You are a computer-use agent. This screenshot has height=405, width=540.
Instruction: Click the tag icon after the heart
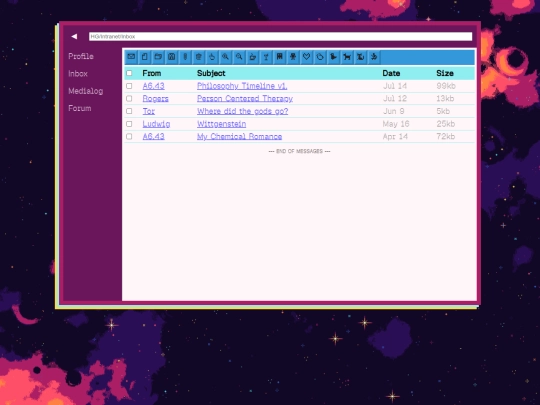click(320, 57)
